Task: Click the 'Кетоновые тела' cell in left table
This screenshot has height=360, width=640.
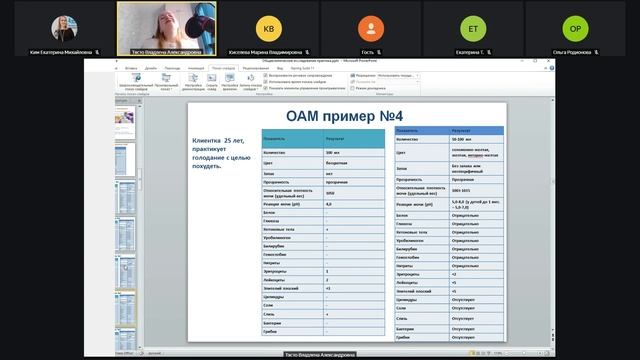Action: 292,229
